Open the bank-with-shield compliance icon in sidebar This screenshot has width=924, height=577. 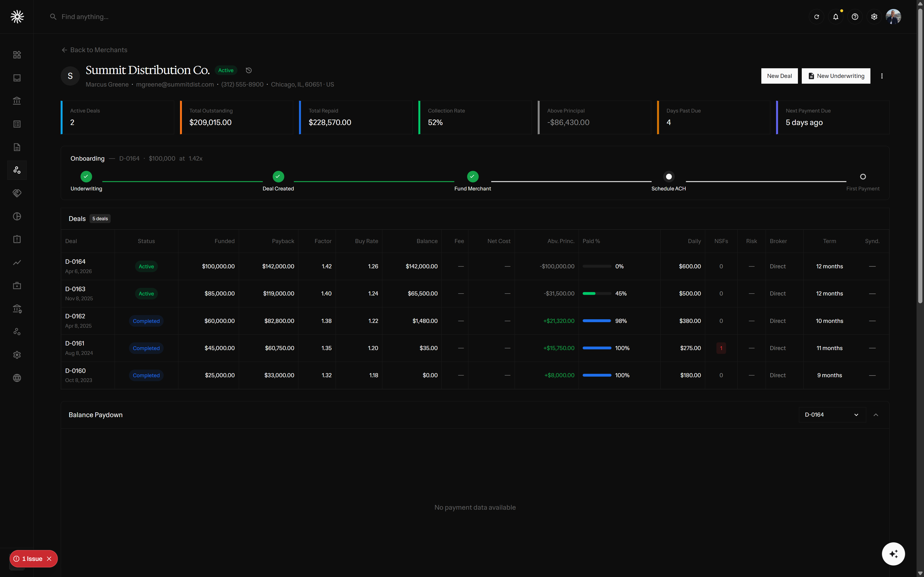17,308
